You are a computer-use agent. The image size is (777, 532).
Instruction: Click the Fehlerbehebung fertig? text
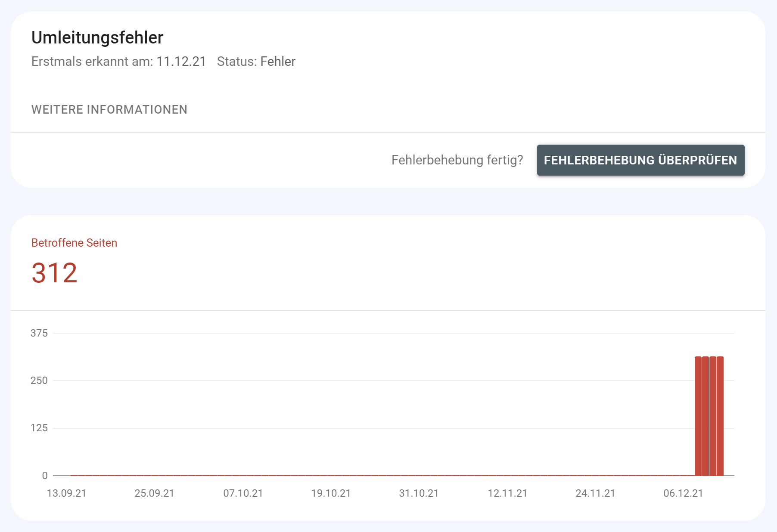(457, 160)
